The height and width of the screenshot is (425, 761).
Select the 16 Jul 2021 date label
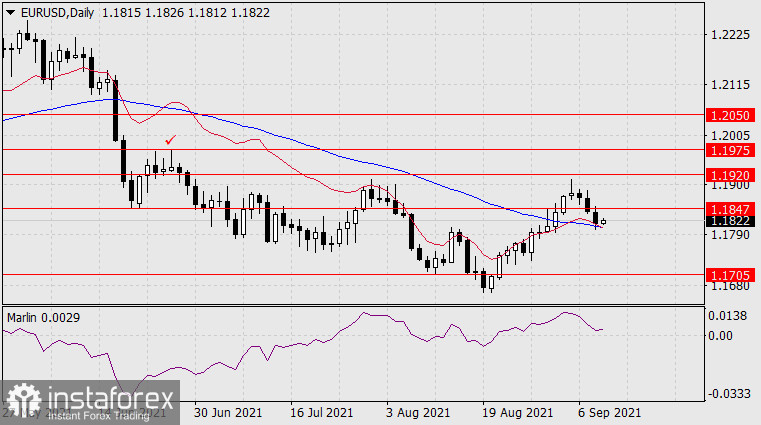[321, 412]
